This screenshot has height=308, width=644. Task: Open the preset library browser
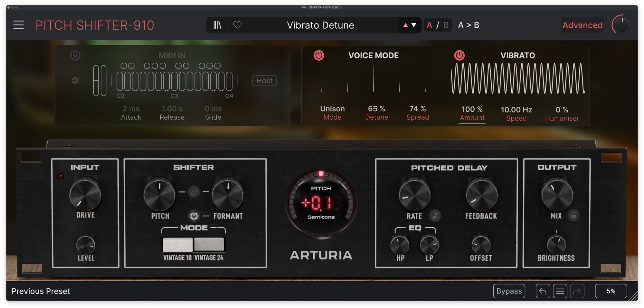[217, 25]
